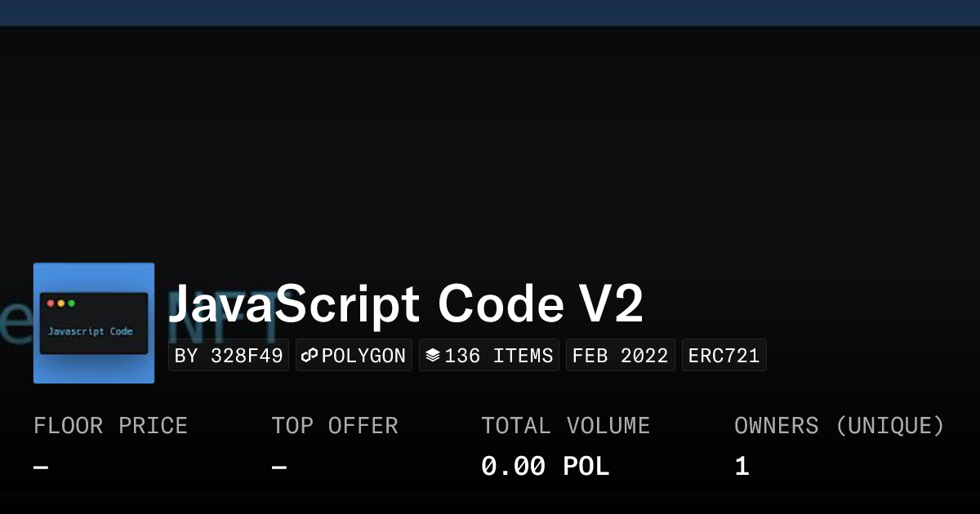Click the red dot in the collection thumbnail
This screenshot has height=514, width=980.
pyautogui.click(x=51, y=304)
